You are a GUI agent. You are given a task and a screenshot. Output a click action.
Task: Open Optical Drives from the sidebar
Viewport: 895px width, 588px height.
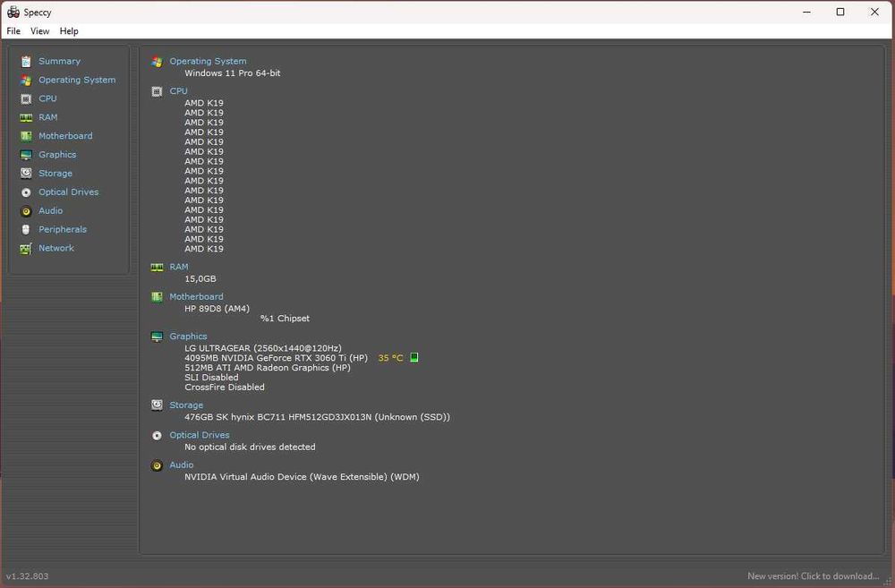coord(69,192)
